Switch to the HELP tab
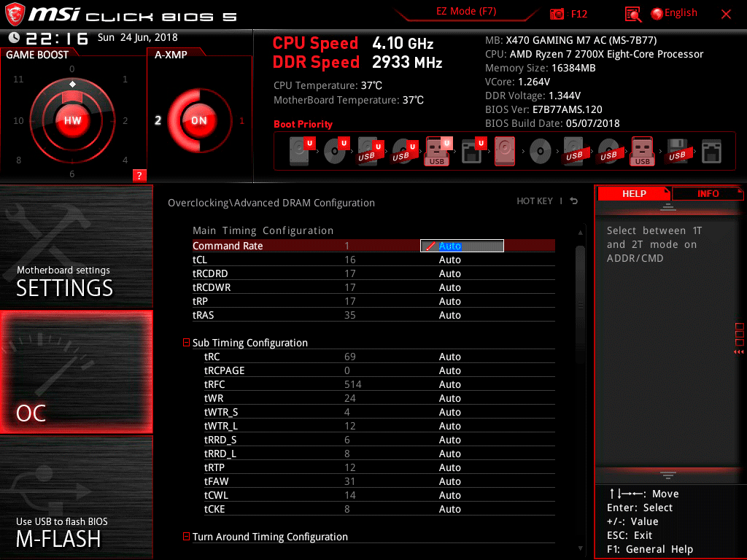This screenshot has height=560, width=747. click(634, 193)
